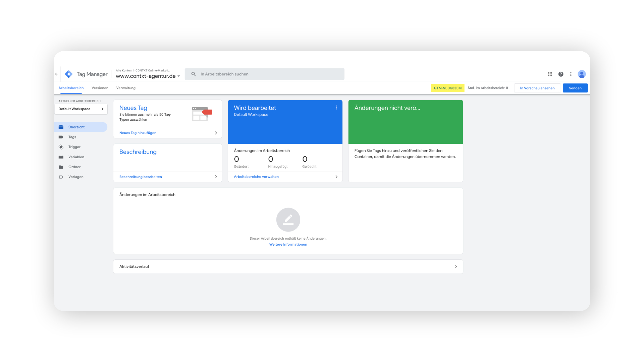
Task: Open three-dot menu on the Wird bearbeitet card
Action: 336,108
